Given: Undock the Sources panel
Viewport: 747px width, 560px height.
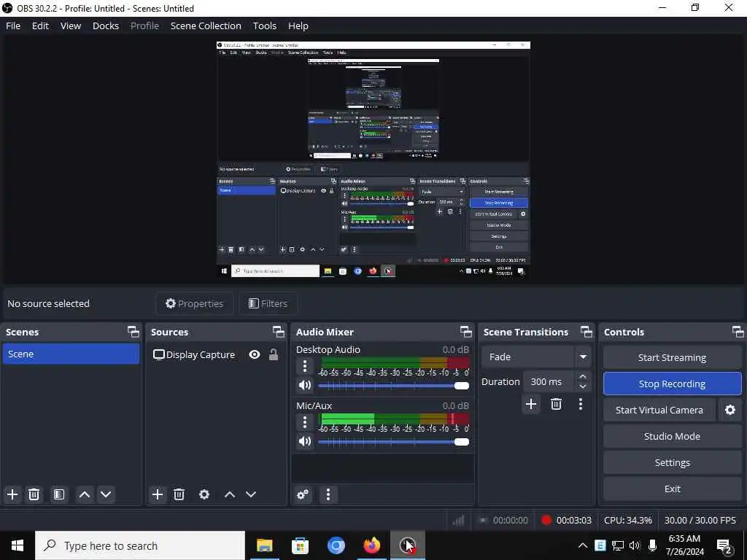Looking at the screenshot, I should [279, 332].
